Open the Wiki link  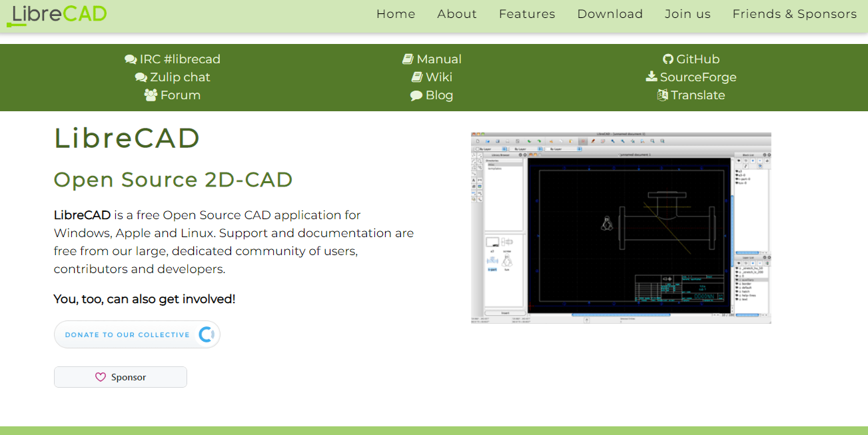coord(439,77)
